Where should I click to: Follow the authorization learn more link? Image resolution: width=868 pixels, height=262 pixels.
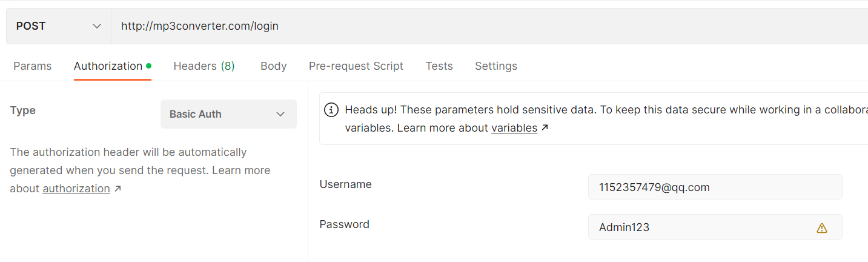coord(76,189)
